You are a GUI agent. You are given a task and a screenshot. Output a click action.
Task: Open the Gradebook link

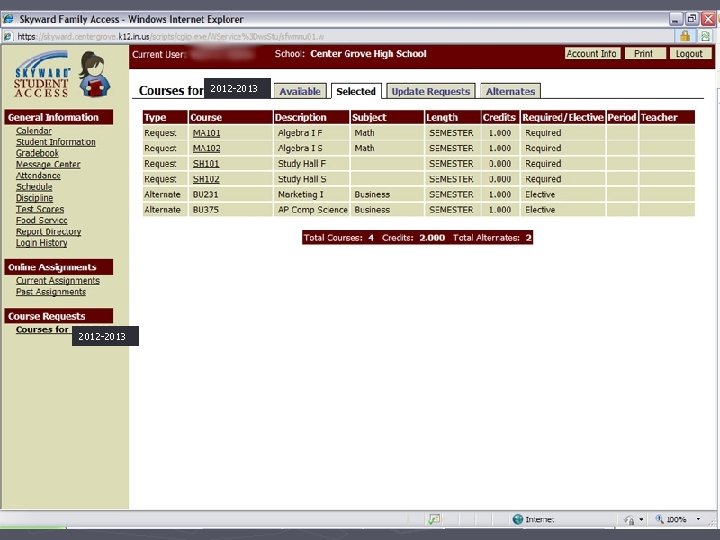click(37, 153)
